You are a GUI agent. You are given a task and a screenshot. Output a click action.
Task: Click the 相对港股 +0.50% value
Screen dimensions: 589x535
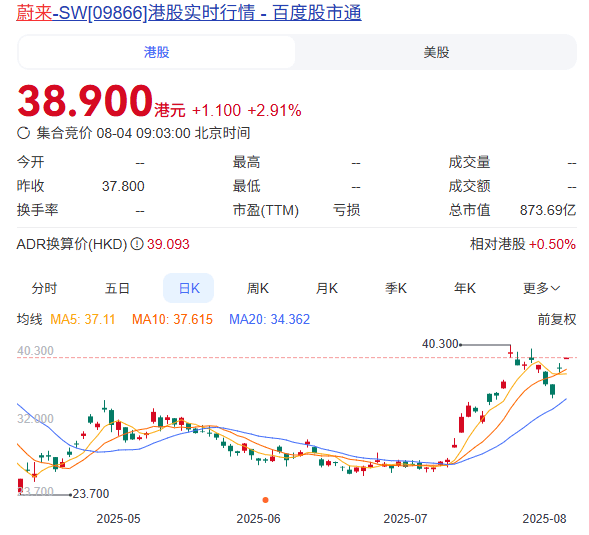(x=552, y=244)
